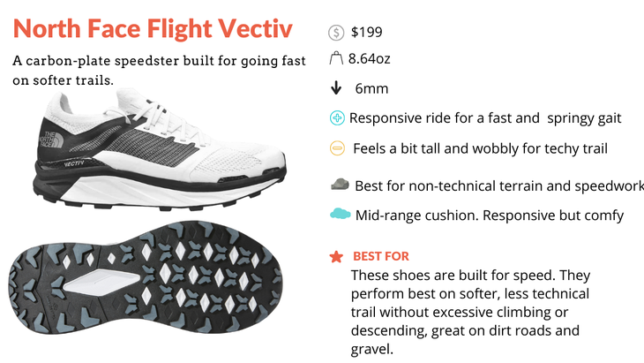Click the blue plus pros icon
The width and height of the screenshot is (644, 363).
tap(337, 118)
